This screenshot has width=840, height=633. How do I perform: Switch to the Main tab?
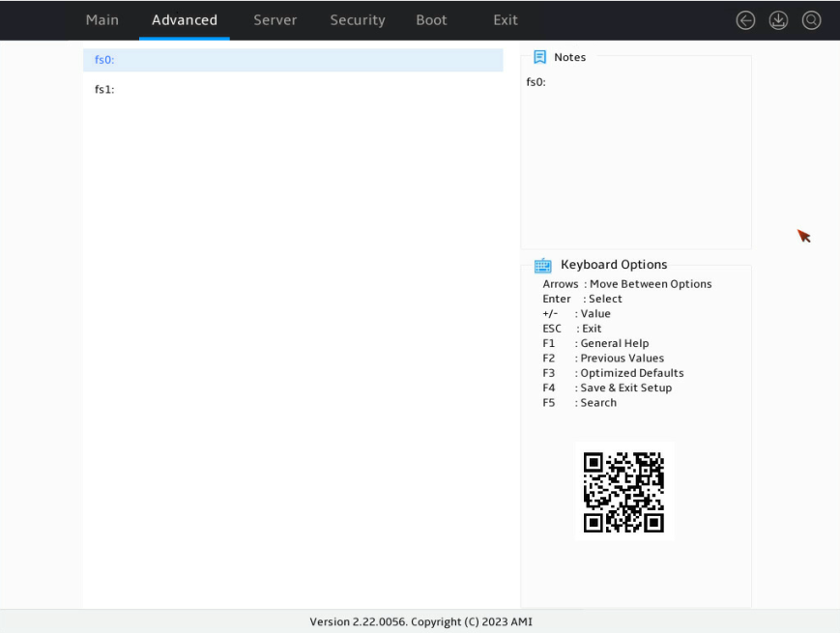(x=102, y=20)
